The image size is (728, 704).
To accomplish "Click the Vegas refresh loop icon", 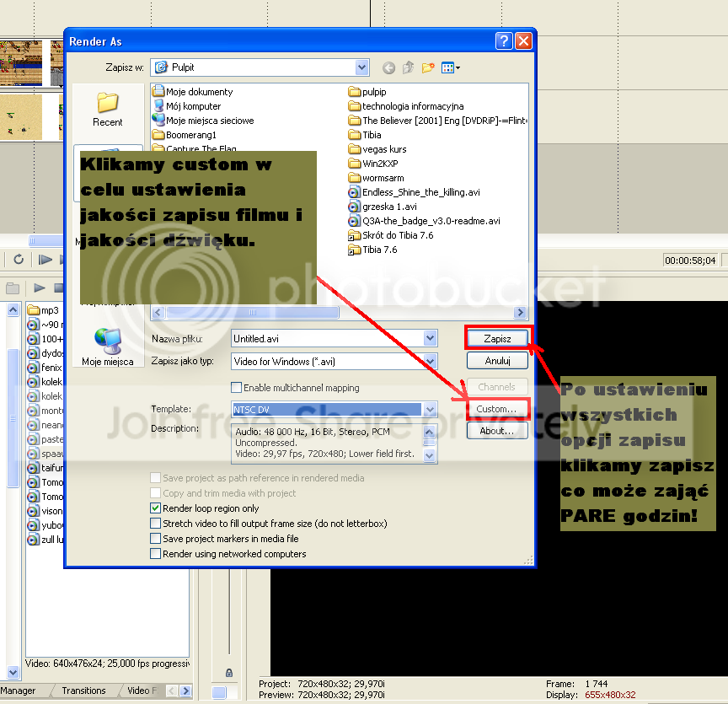I will [x=19, y=260].
